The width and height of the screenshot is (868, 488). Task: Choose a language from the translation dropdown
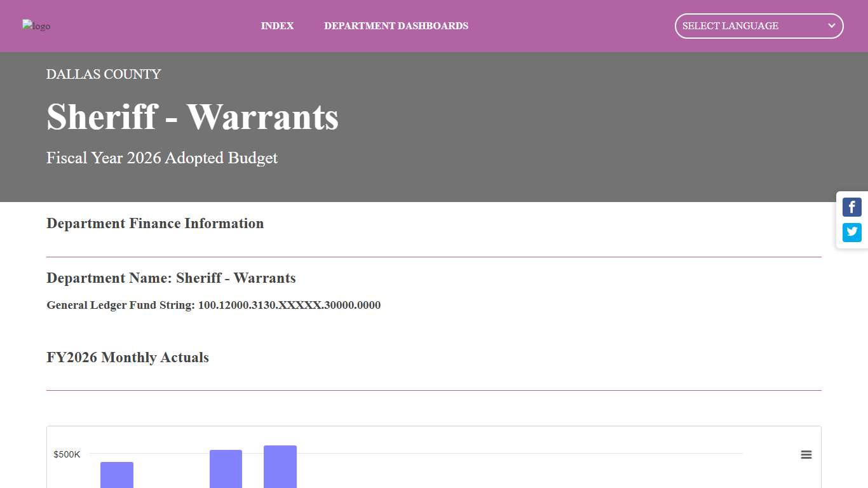click(758, 26)
